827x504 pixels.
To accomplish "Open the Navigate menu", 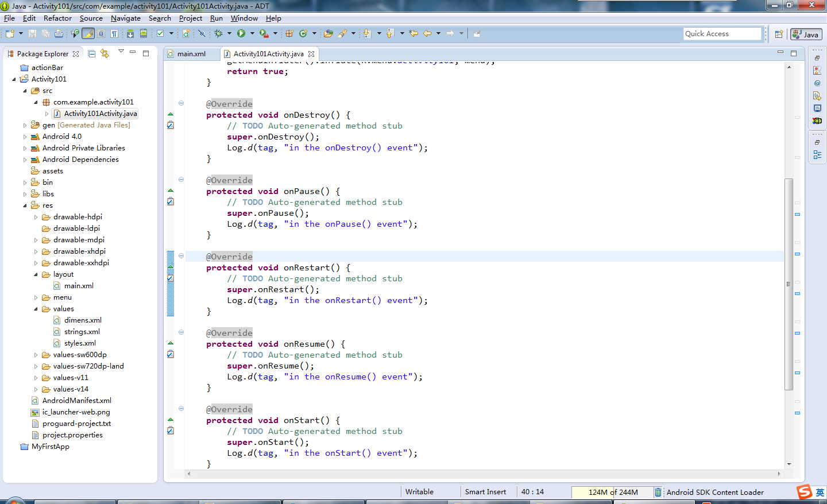I will pyautogui.click(x=125, y=18).
